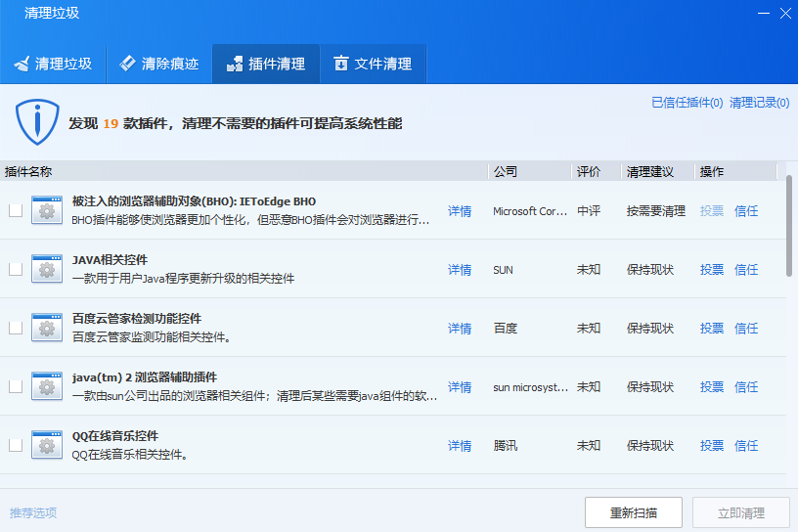Open the 已信任插件(0) link
Viewport: 798px width, 532px height.
[x=687, y=103]
